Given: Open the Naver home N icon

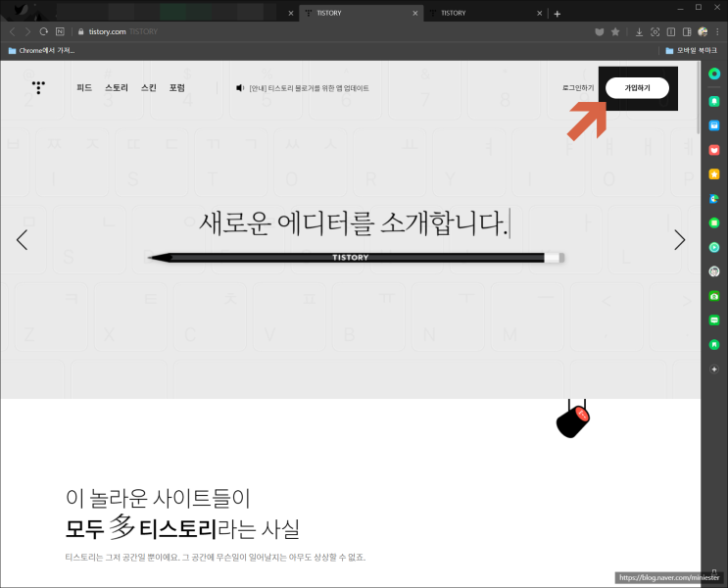Looking at the screenshot, I should point(60,31).
